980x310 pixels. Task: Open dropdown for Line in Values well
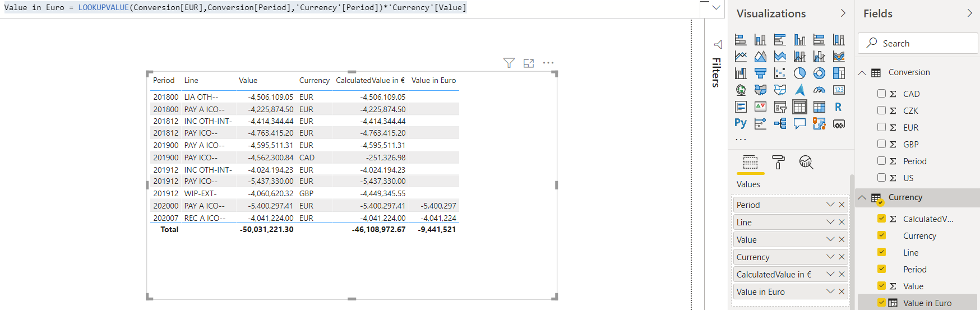point(830,222)
